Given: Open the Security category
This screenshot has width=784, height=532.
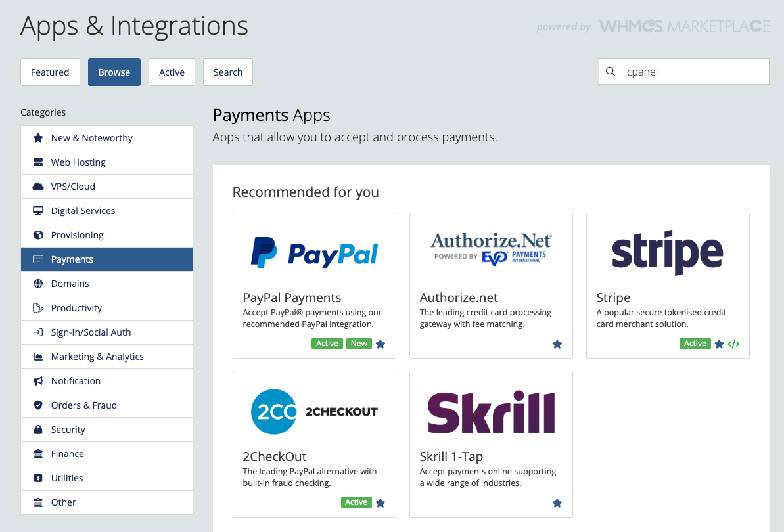Looking at the screenshot, I should click(106, 430).
